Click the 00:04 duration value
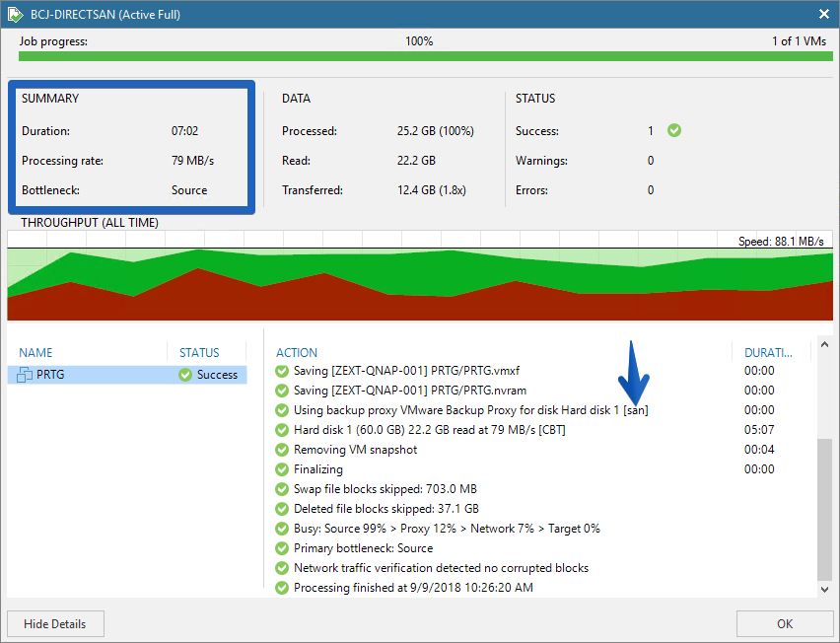 click(759, 450)
